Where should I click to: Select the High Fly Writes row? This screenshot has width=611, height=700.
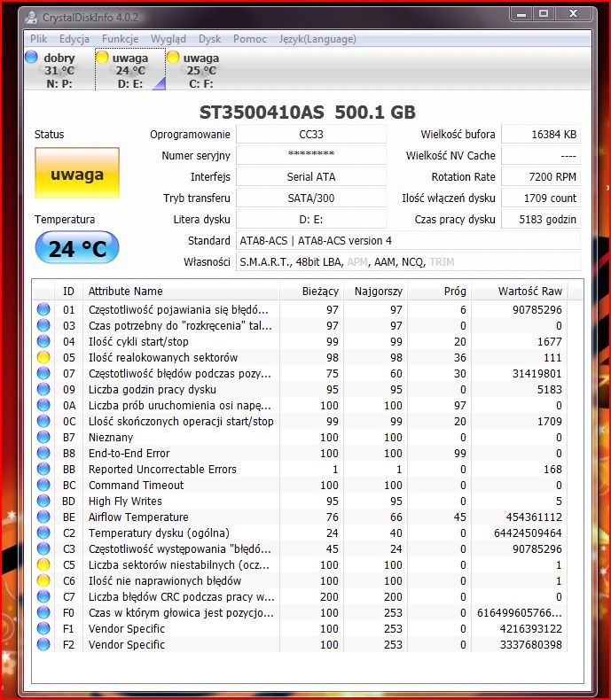[300, 501]
